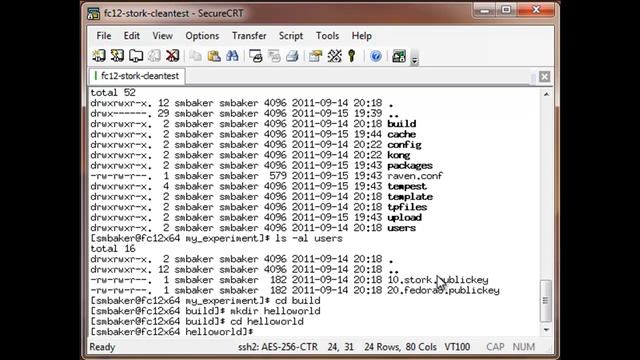The height and width of the screenshot is (360, 640).
Task: Click the 'VT100' status bar entry
Action: click(x=457, y=347)
